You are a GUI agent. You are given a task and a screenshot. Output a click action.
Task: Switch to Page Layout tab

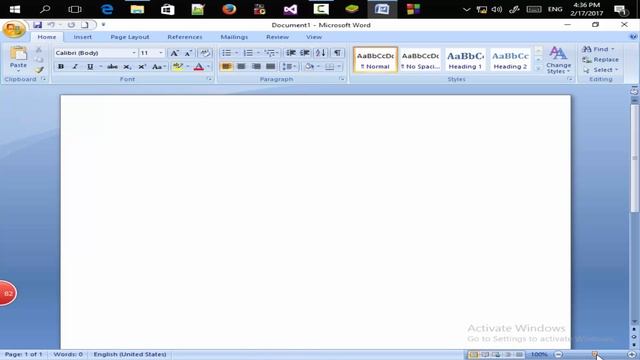130,37
